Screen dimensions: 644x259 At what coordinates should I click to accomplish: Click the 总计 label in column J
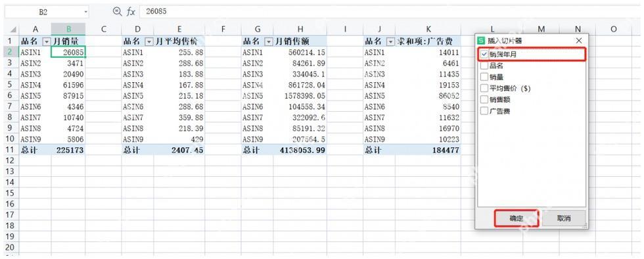coord(373,150)
